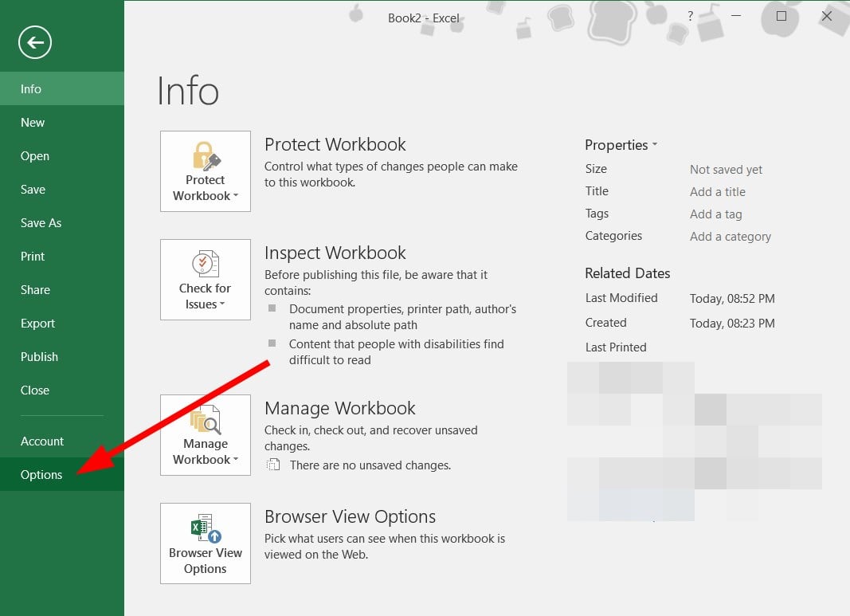Click 'Today, 08:23 PM' created value
Screen dimensions: 850x616
pyautogui.click(x=732, y=324)
